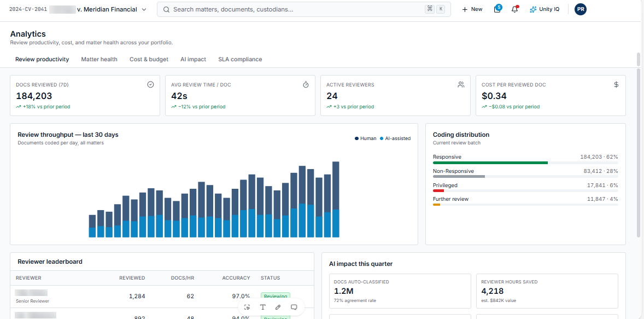Toggle the Human legend item in throughput chart
Screen dimensions: 644x319
(x=366, y=138)
